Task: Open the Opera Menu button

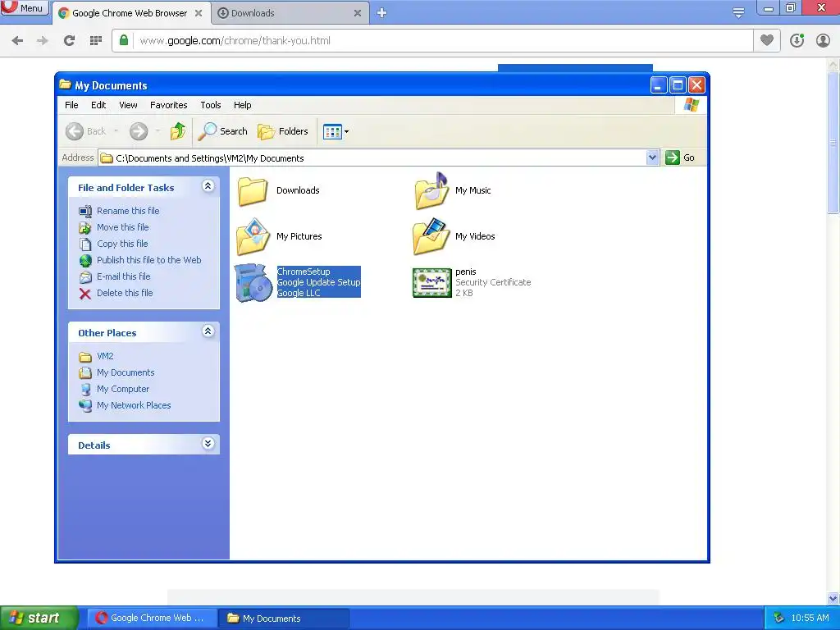Action: click(x=24, y=8)
